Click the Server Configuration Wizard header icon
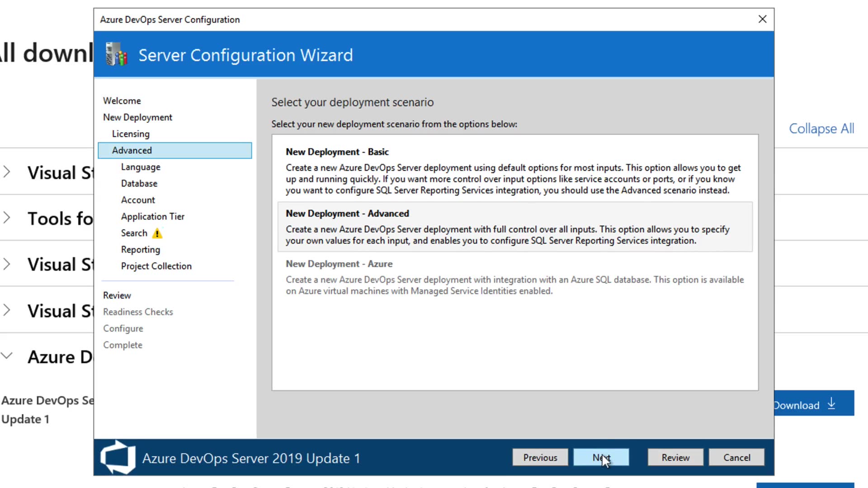This screenshot has width=868, height=488. point(116,55)
